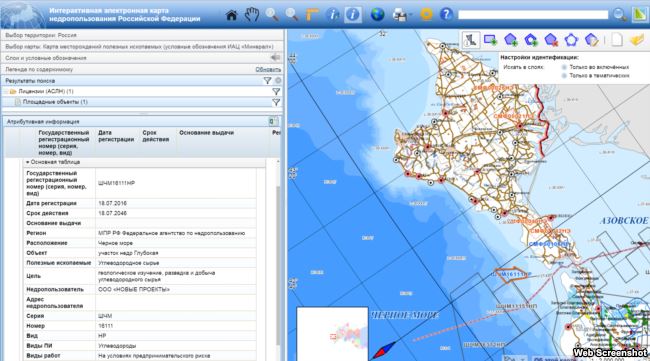This screenshot has width=650, height=361.
Task: Click the printer icon
Action: click(400, 15)
